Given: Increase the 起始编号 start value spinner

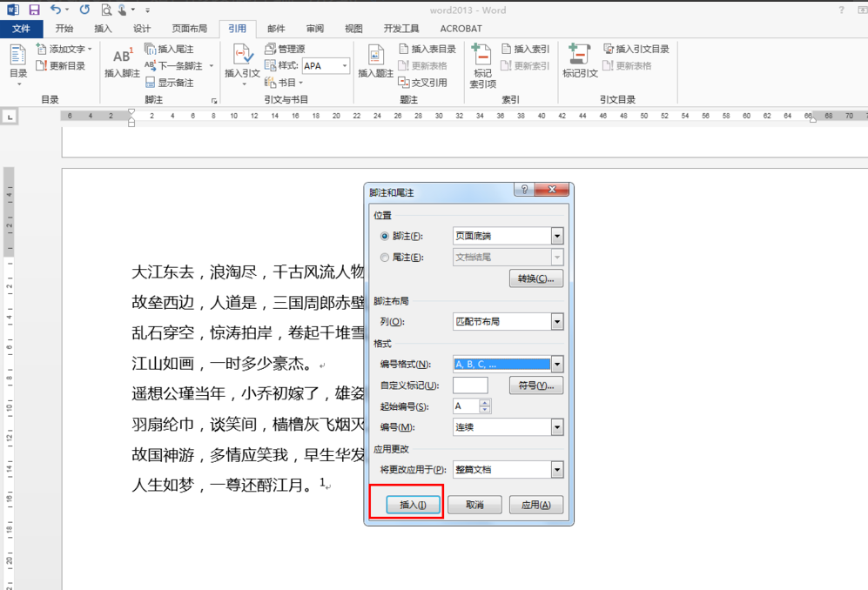Looking at the screenshot, I should [485, 403].
